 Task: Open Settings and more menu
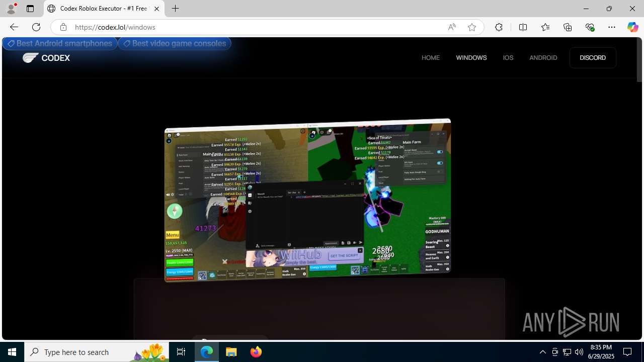(612, 27)
